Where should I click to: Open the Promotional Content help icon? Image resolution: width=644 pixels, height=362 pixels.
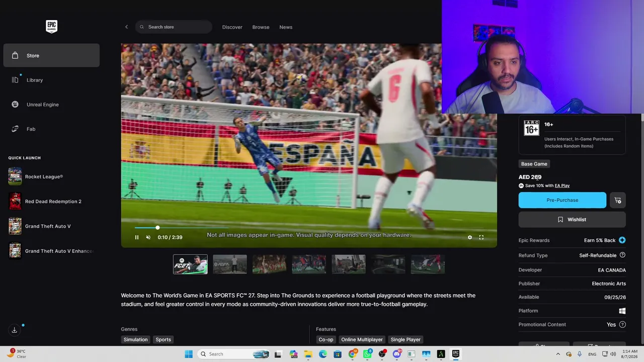point(622,325)
